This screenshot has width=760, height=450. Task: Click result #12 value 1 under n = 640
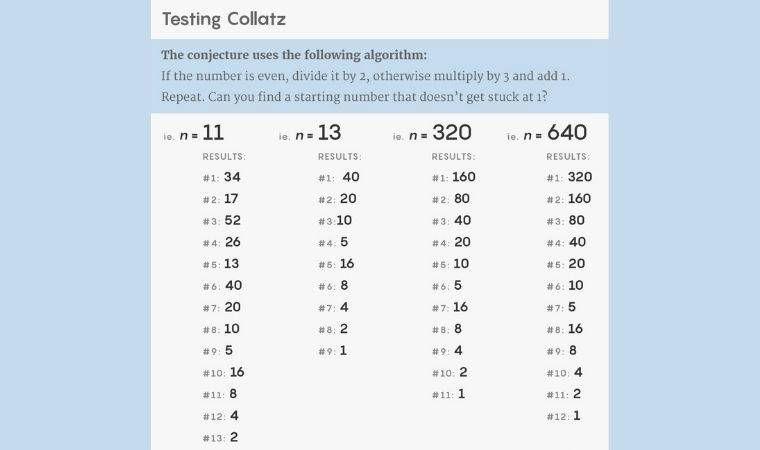pos(577,415)
